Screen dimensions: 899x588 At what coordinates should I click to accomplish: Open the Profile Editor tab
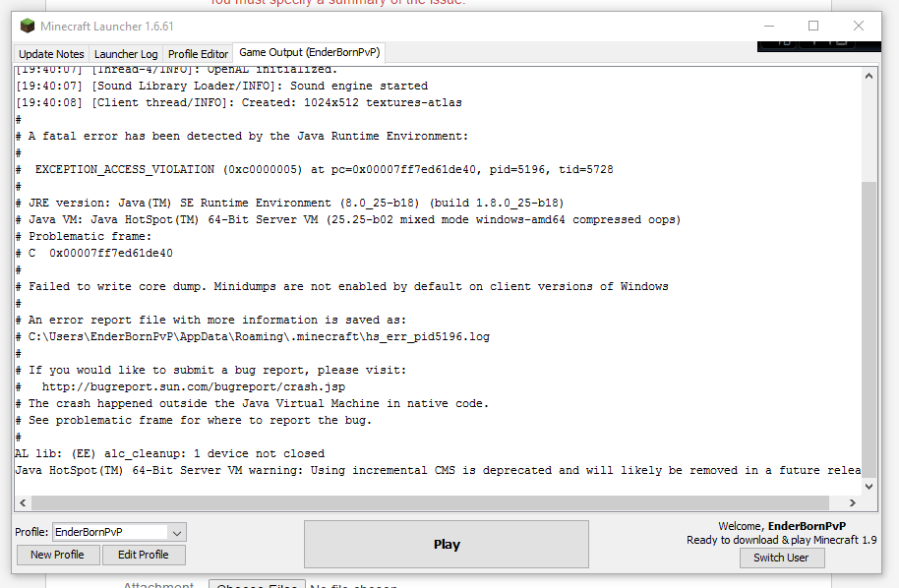[x=198, y=54]
